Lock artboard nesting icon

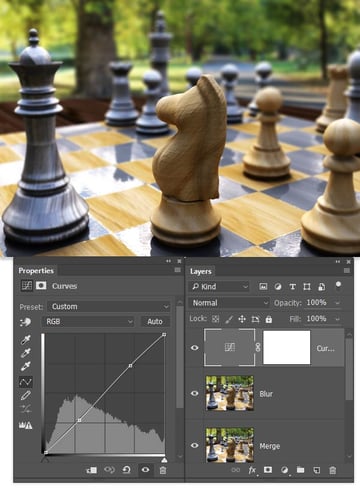(x=255, y=319)
